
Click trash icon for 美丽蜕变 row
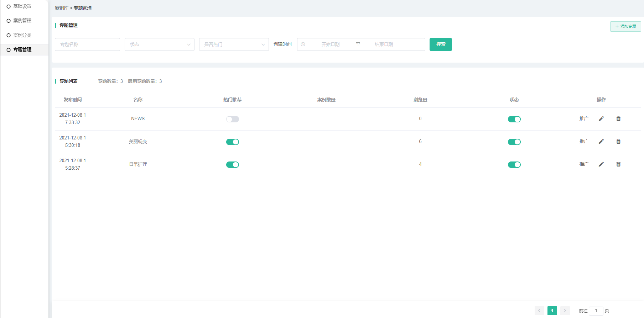pos(618,142)
